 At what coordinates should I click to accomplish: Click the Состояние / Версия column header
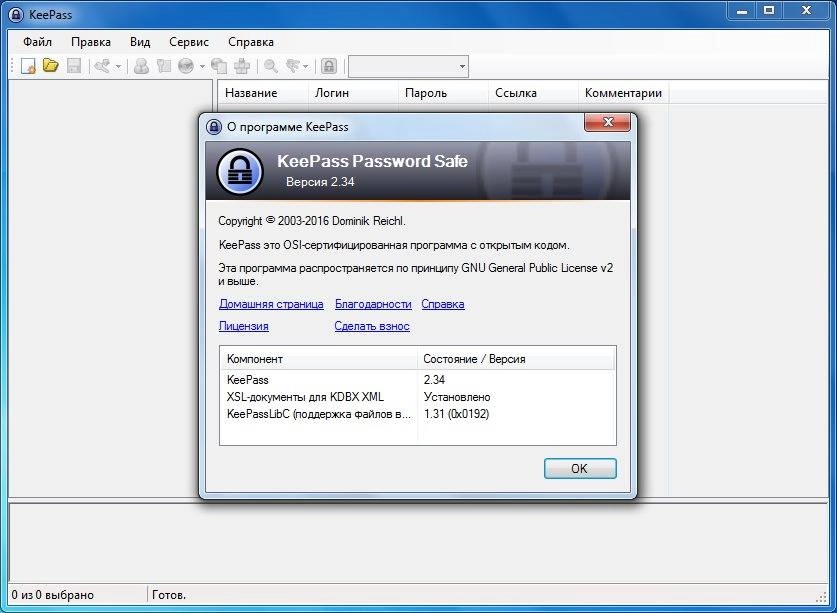coord(516,359)
